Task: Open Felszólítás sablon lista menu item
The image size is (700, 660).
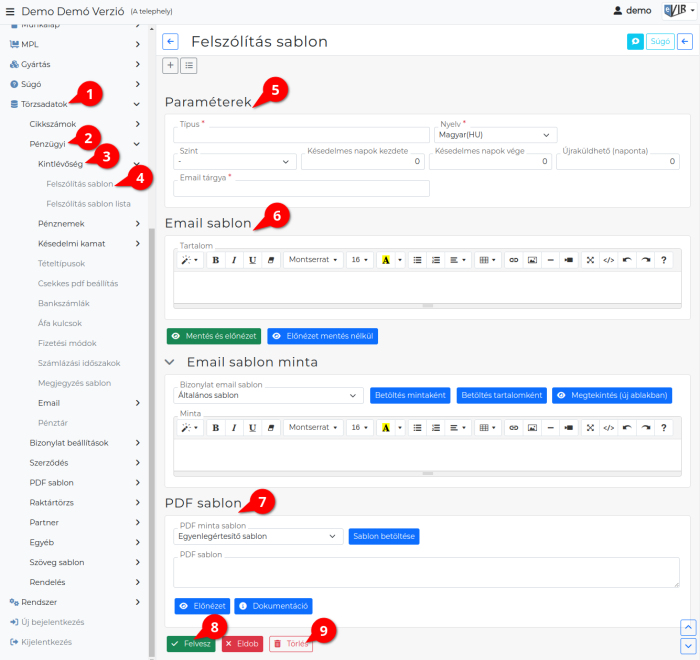Action: pos(88,204)
